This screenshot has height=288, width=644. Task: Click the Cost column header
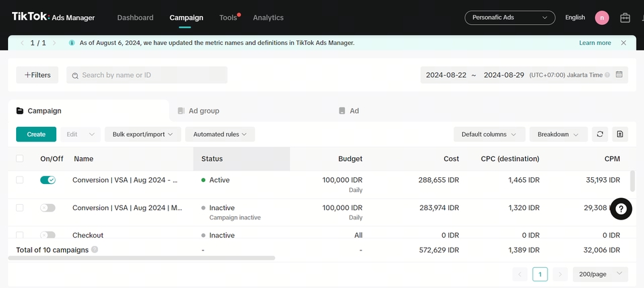(451, 158)
